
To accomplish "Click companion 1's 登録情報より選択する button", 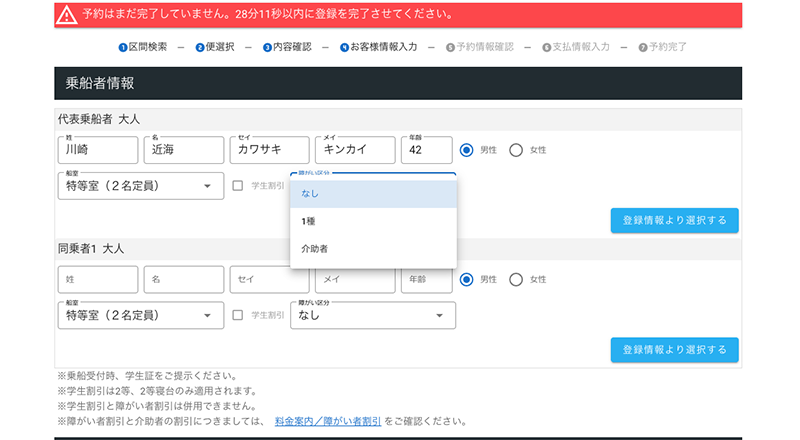I will 674,350.
